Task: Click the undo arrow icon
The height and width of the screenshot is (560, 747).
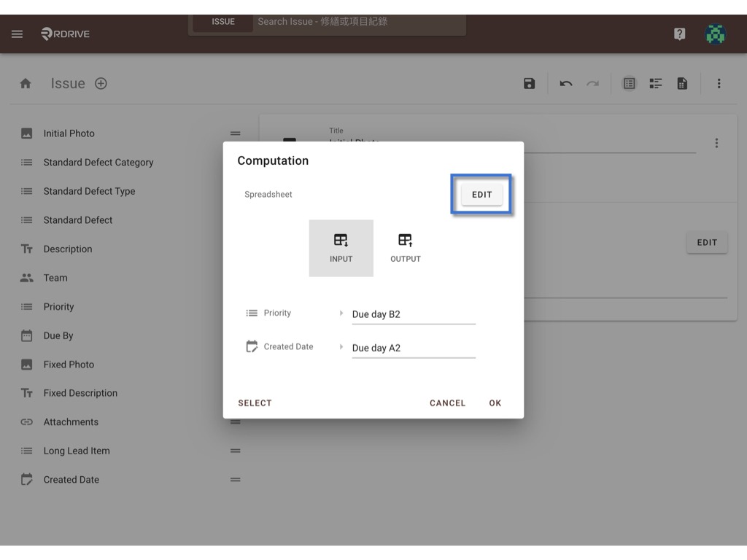Action: pos(566,84)
